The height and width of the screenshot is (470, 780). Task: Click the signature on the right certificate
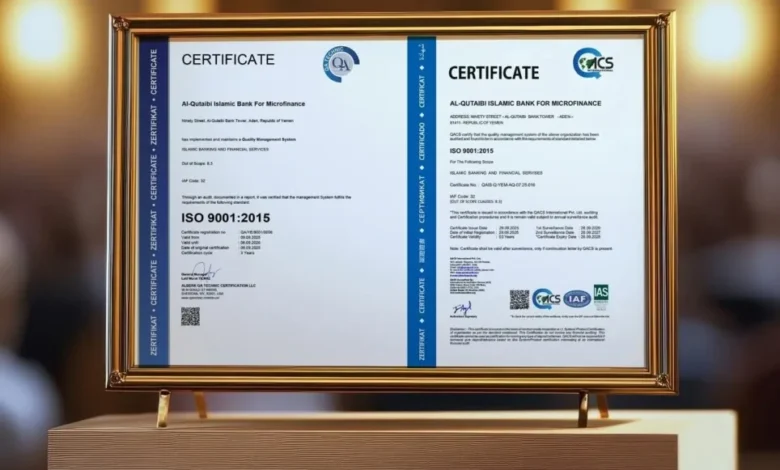(x=463, y=309)
